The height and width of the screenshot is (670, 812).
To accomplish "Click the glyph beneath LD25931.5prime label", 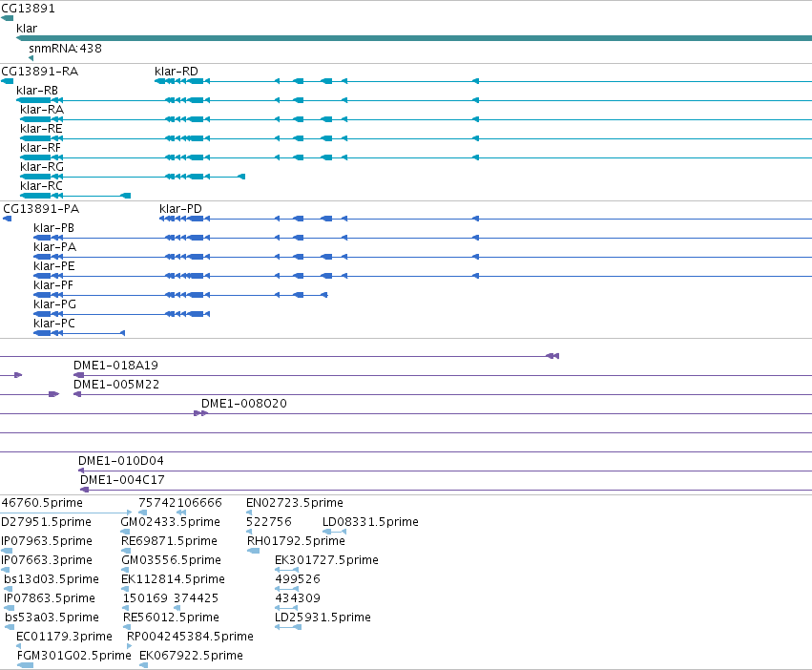I will click(x=288, y=627).
